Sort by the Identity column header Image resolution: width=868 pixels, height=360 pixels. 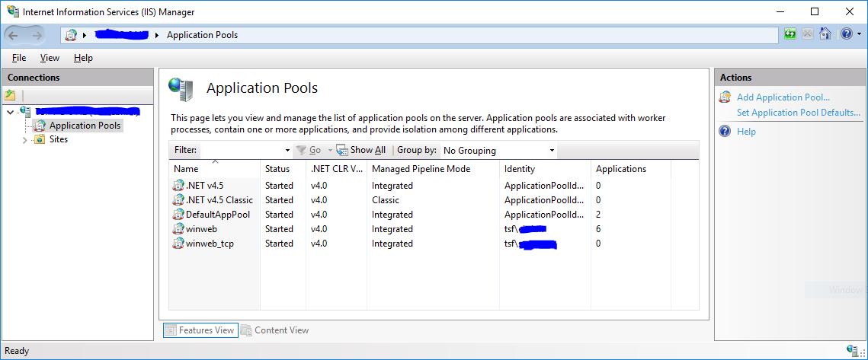pos(545,169)
